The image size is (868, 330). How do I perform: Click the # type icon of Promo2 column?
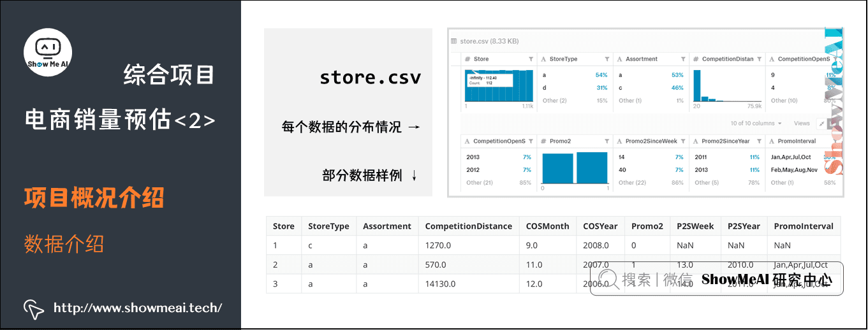[x=543, y=141]
